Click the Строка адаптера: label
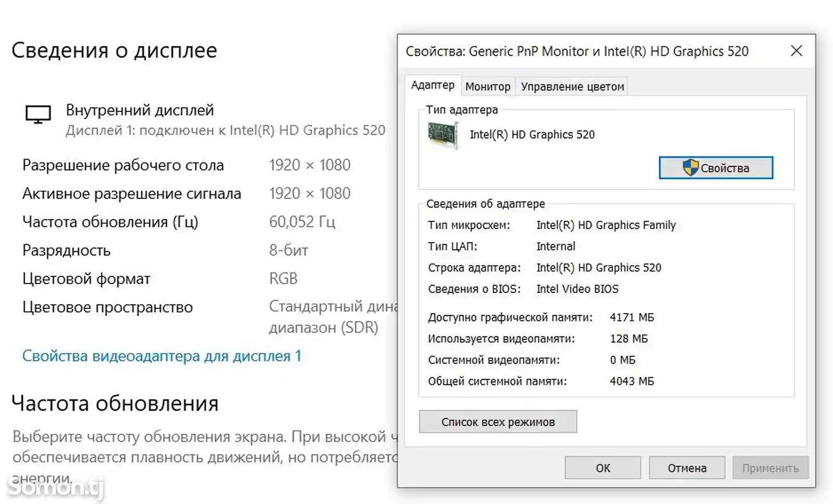Screen dimensions: 833x504 pos(474,268)
